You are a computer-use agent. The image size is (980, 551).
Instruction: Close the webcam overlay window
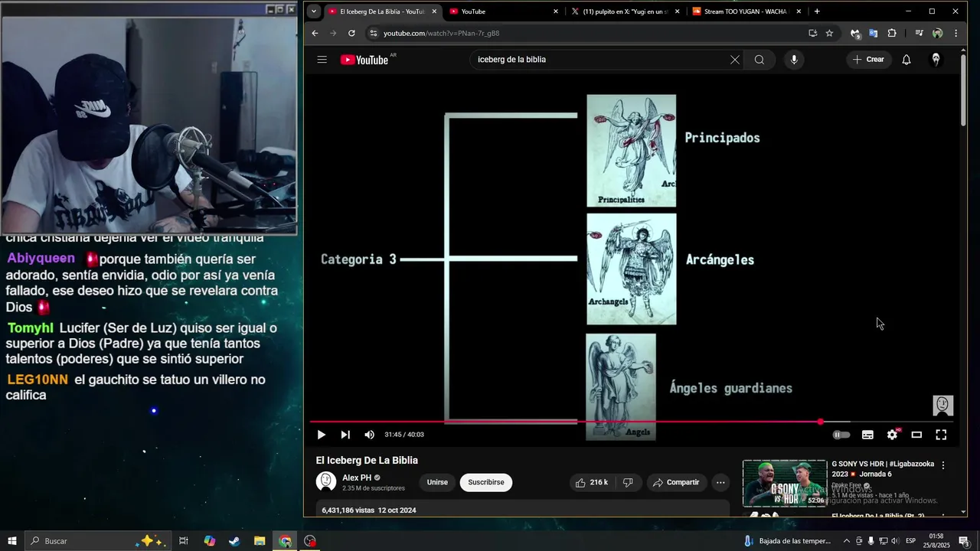point(291,9)
